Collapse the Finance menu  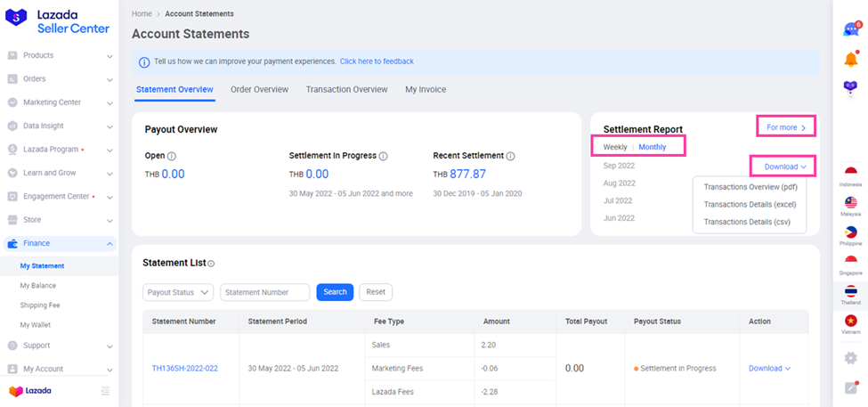click(x=110, y=244)
